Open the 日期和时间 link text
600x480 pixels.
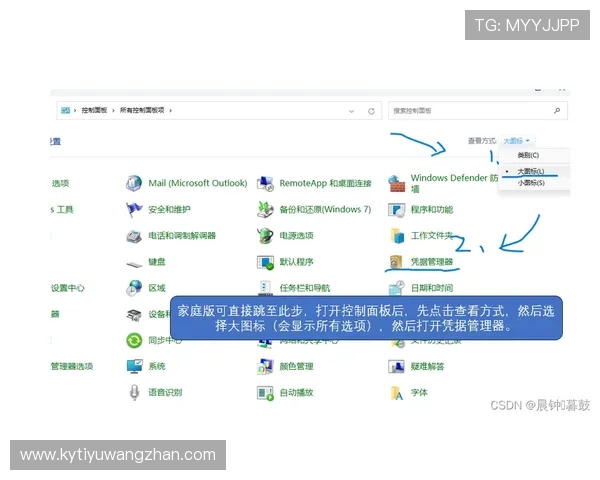point(432,288)
